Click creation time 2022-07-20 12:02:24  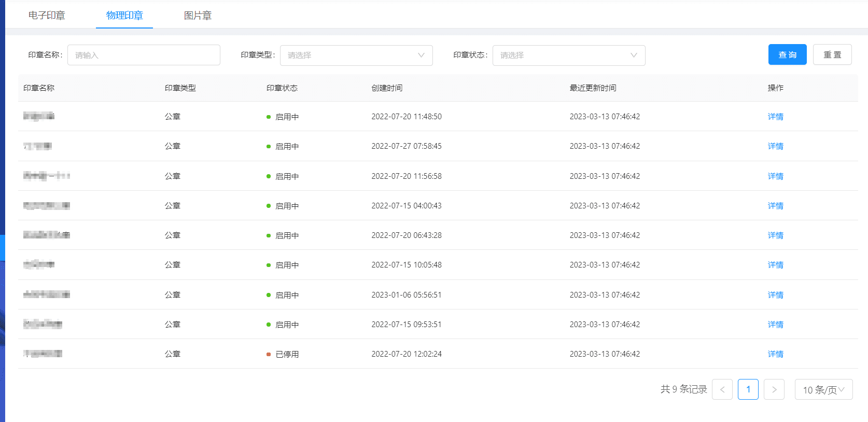pyautogui.click(x=407, y=354)
